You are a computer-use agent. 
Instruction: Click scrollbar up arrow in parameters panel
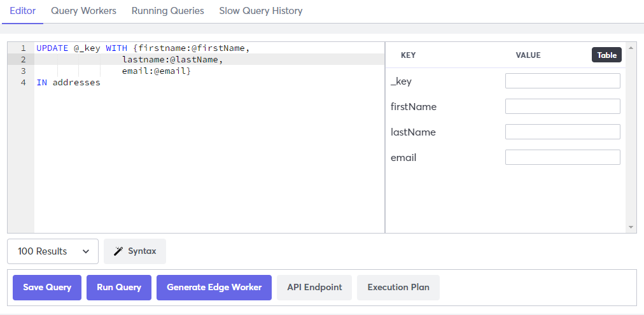pyautogui.click(x=631, y=48)
